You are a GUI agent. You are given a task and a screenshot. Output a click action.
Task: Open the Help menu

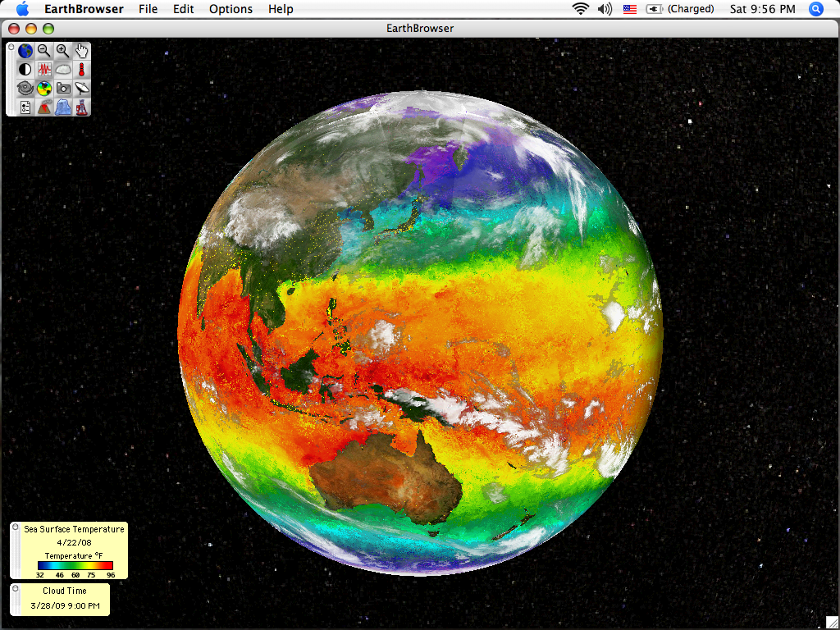(x=281, y=9)
